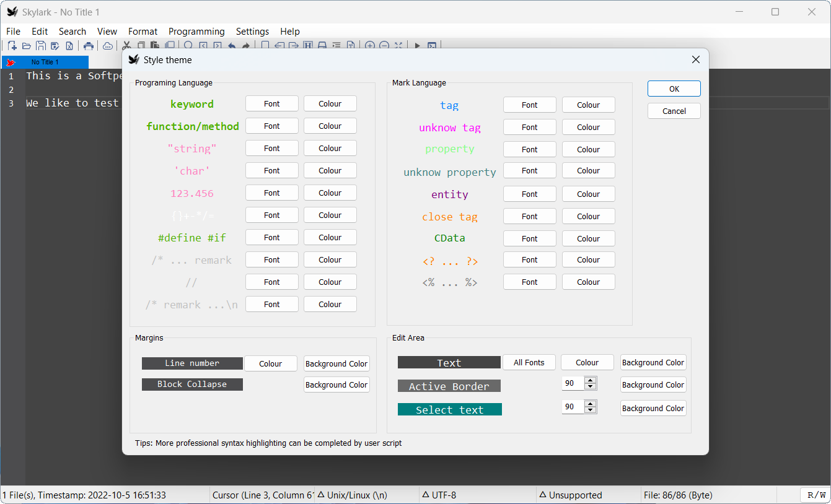Click the Redo arrow toolbar icon
Screen dimensions: 831x504
[246, 46]
